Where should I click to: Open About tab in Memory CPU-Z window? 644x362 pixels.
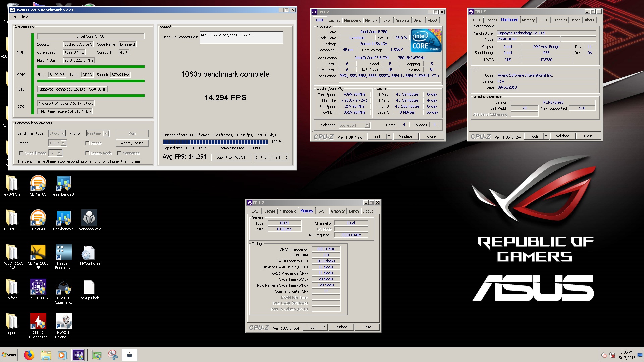pyautogui.click(x=368, y=211)
